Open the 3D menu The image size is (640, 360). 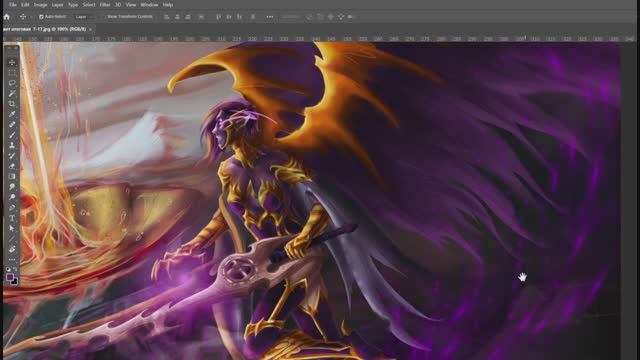coord(118,5)
